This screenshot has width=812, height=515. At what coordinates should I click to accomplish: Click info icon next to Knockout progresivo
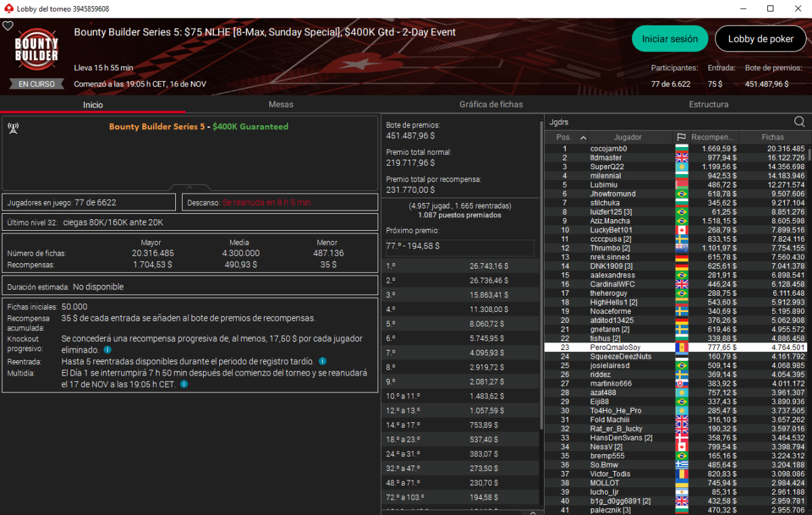(107, 350)
